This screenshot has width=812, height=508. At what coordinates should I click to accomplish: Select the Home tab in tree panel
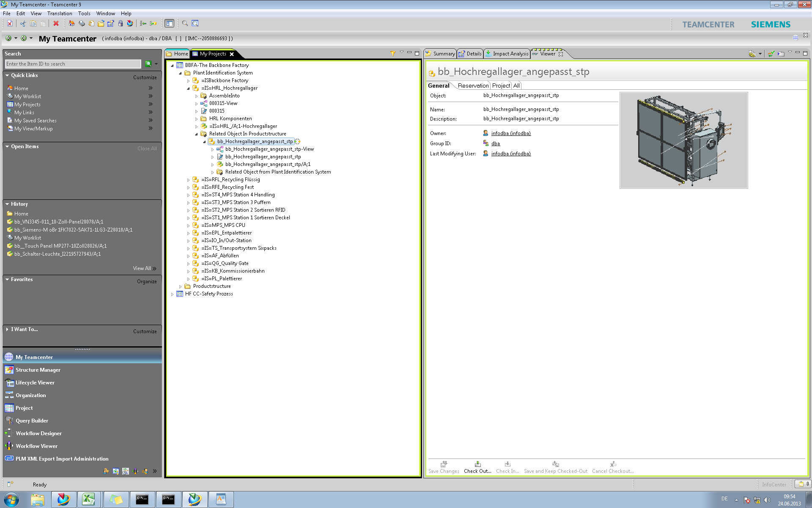(x=177, y=54)
